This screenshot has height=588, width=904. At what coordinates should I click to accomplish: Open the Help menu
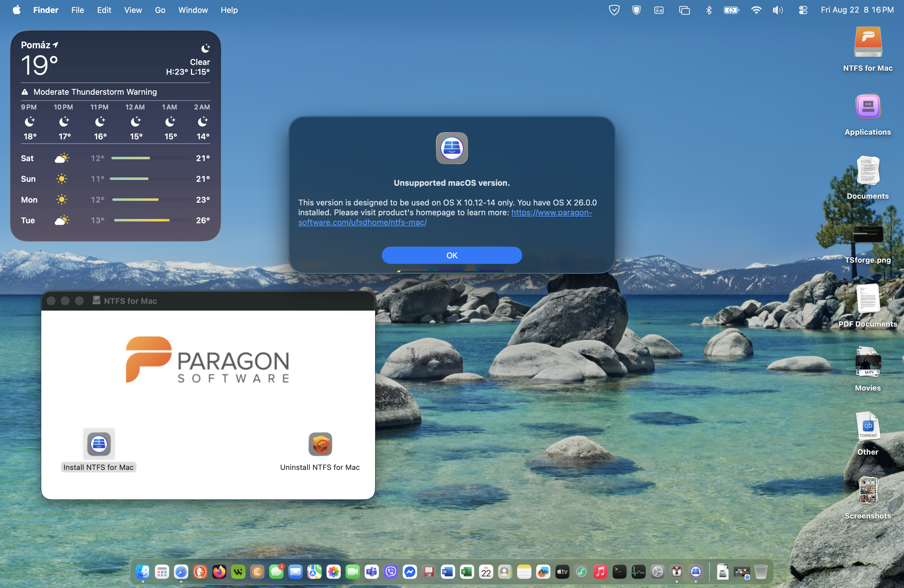pyautogui.click(x=229, y=10)
